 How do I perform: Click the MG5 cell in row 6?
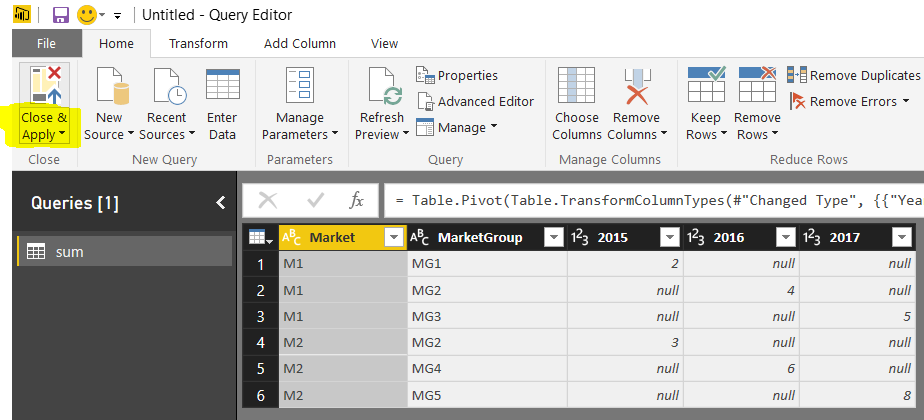coord(487,395)
